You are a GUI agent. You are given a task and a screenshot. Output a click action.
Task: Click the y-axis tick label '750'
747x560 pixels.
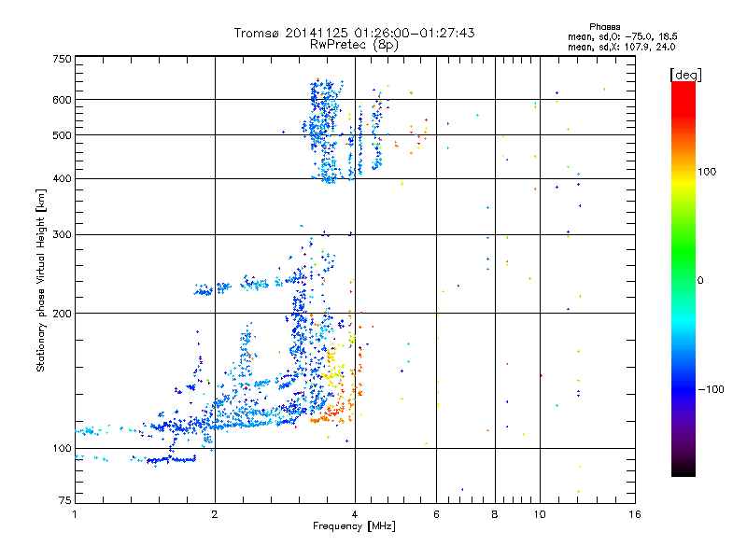click(x=62, y=59)
